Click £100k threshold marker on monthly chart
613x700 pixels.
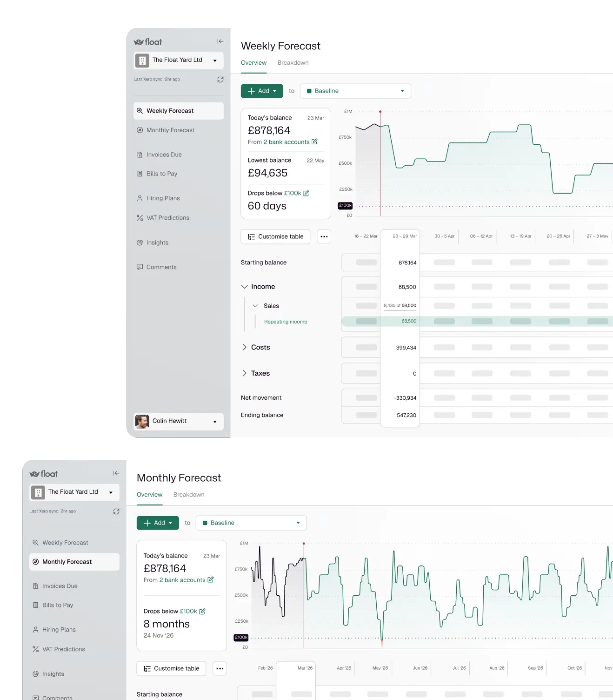coord(241,638)
